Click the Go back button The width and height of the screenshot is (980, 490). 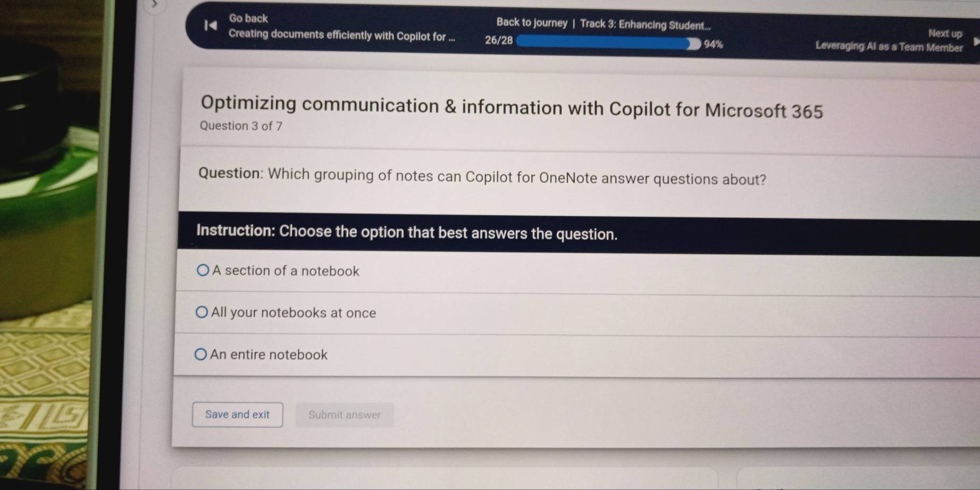[248, 18]
